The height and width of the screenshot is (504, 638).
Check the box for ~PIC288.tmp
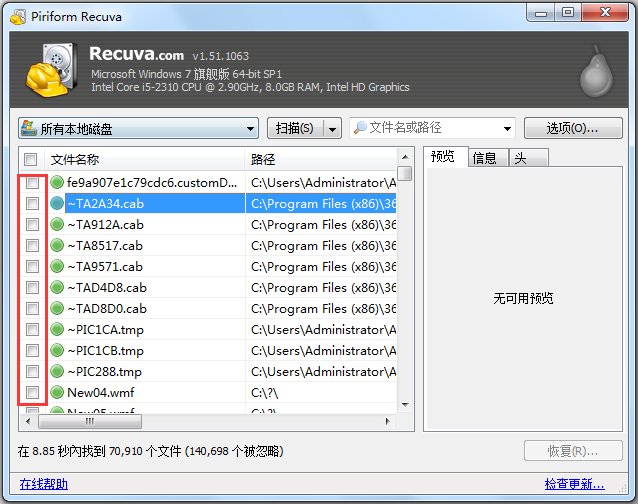(32, 371)
